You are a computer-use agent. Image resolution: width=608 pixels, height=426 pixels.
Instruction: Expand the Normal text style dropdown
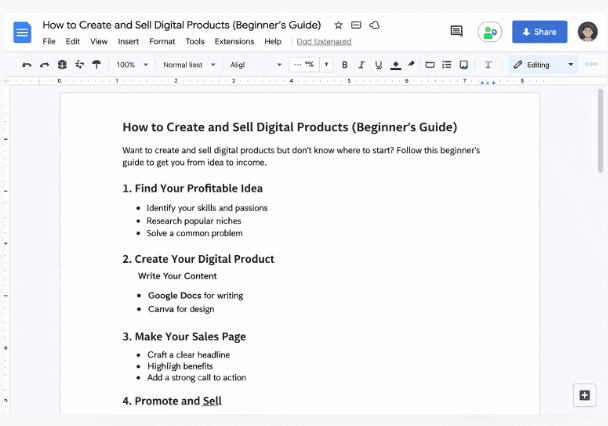[x=189, y=65]
